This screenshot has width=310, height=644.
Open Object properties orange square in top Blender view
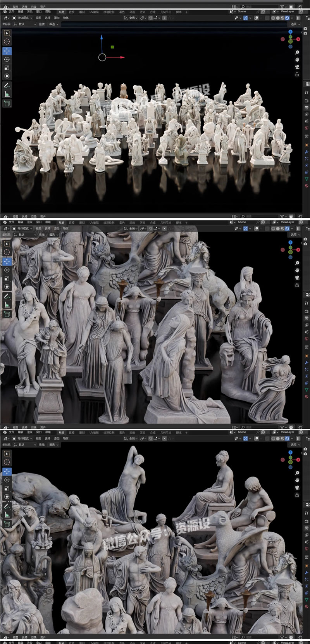(307, 145)
